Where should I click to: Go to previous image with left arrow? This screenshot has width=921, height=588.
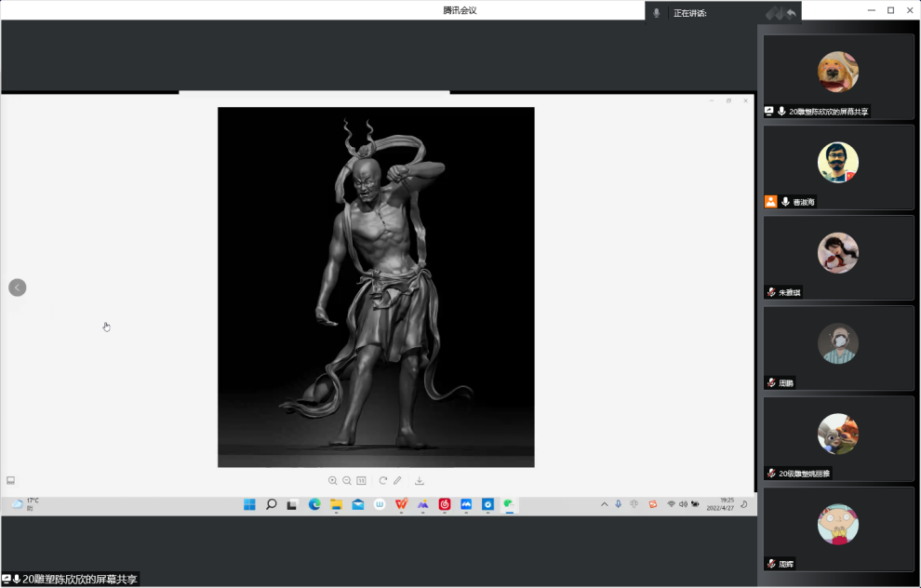point(17,287)
